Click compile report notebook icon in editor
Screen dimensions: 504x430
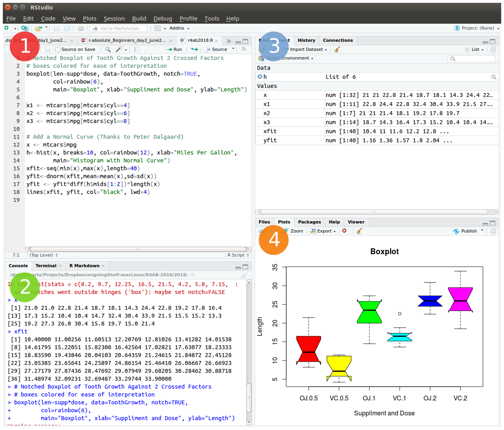point(137,49)
